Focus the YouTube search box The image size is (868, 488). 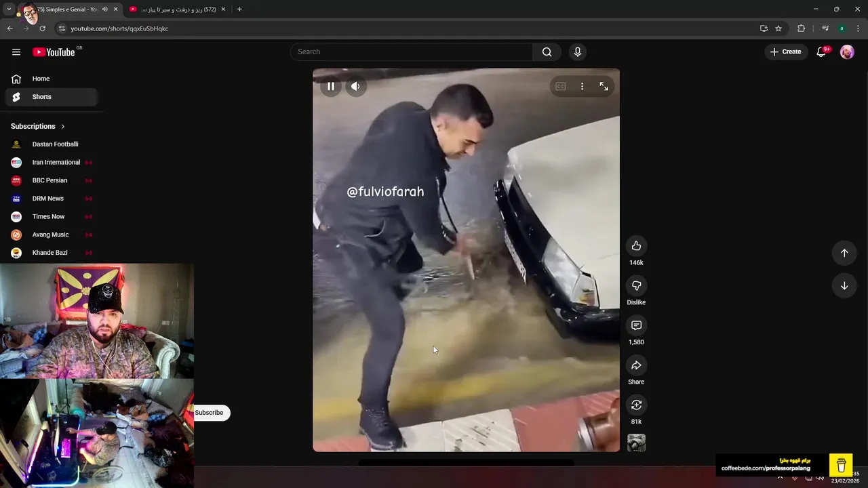click(x=412, y=52)
